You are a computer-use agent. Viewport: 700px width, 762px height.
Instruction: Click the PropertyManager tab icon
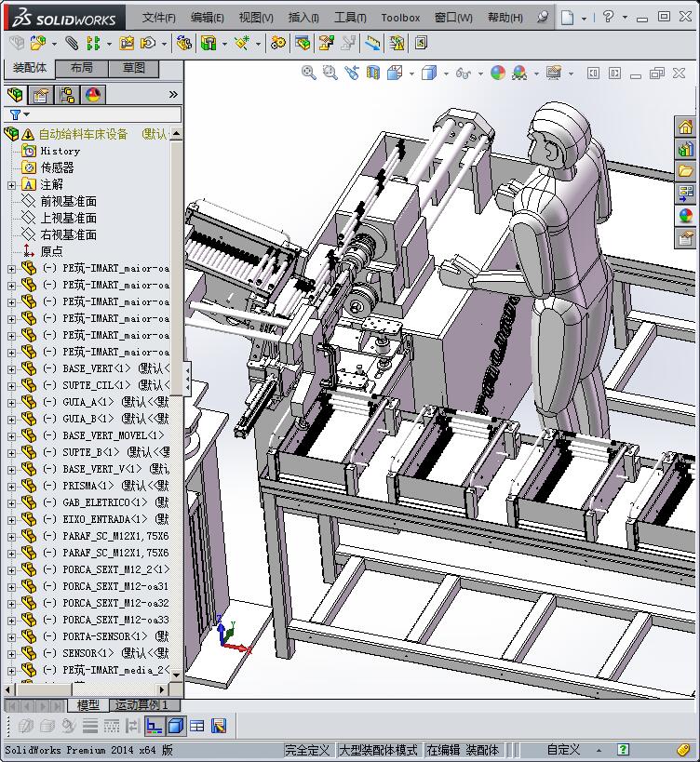(x=41, y=95)
